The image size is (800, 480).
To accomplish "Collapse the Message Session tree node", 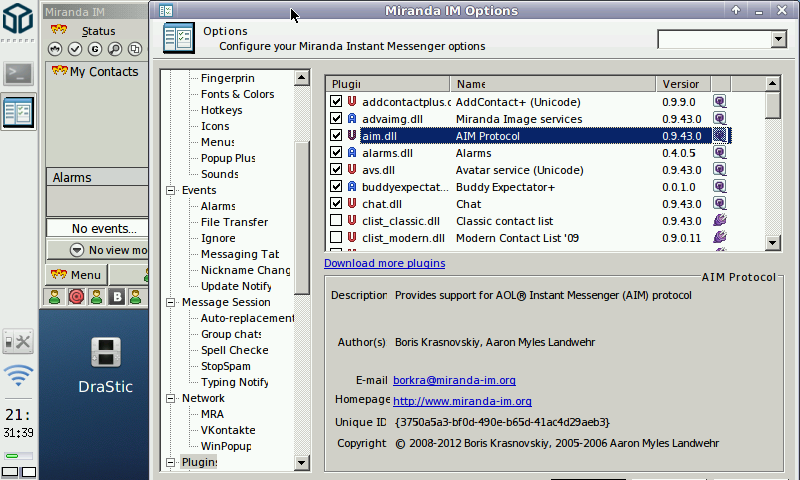I will point(170,302).
